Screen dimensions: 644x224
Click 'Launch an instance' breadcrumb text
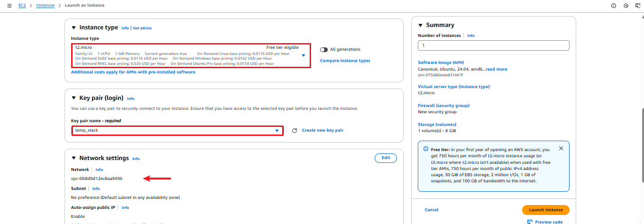84,5
